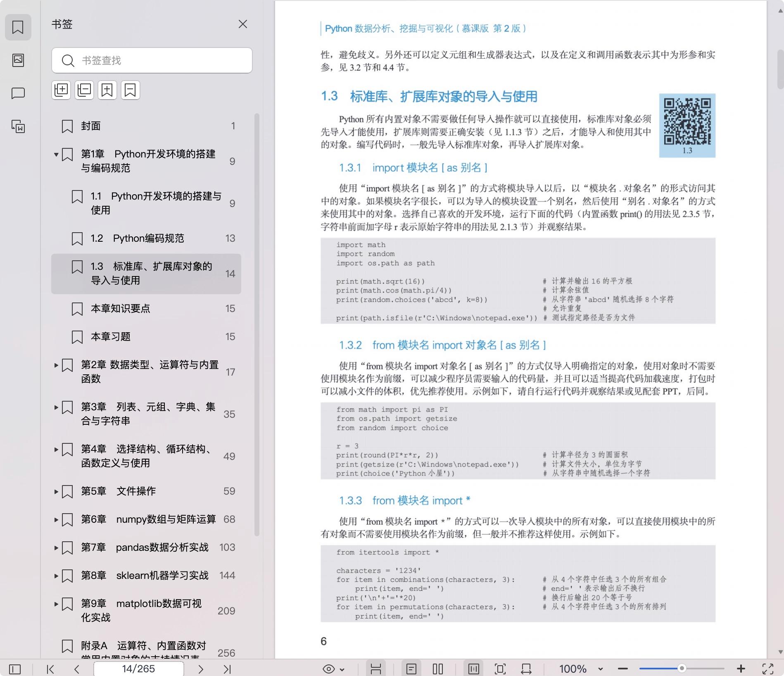The image size is (784, 676).
Task: Expand the 第8章 sklearn bookmark
Action: coord(56,576)
